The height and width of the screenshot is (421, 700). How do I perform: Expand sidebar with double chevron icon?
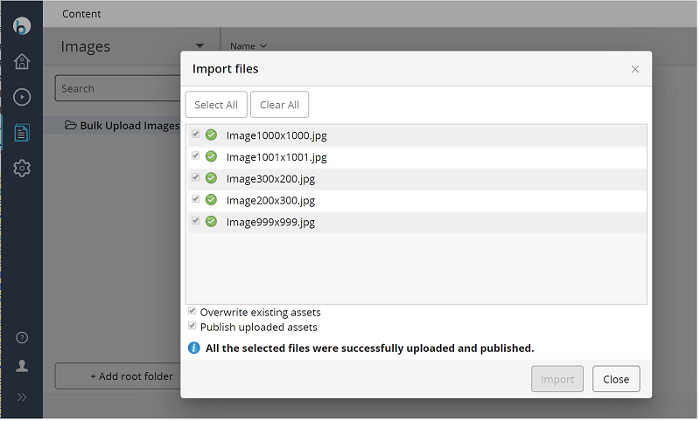click(x=21, y=398)
